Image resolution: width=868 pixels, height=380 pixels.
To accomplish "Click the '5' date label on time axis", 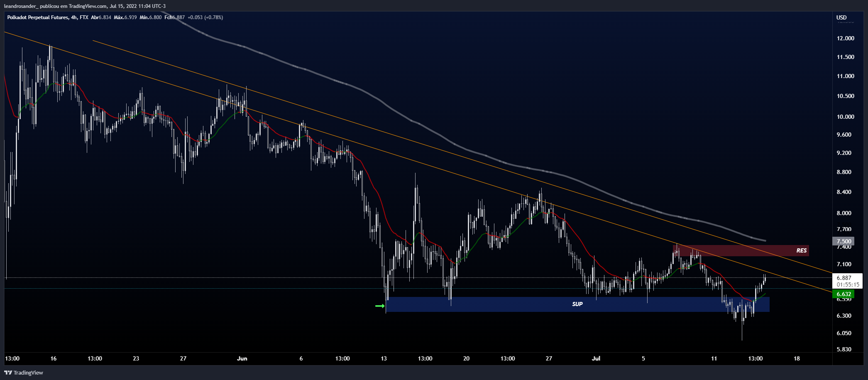I will [643, 358].
